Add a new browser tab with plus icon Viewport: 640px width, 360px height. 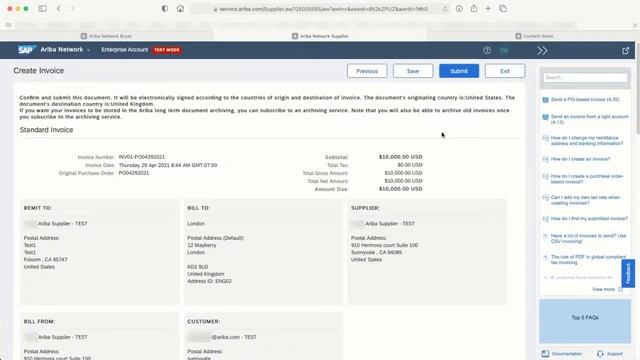(488, 9)
